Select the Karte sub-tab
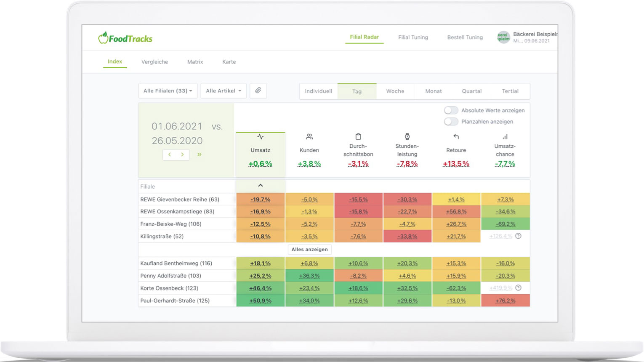This screenshot has width=644, height=362. tap(229, 62)
